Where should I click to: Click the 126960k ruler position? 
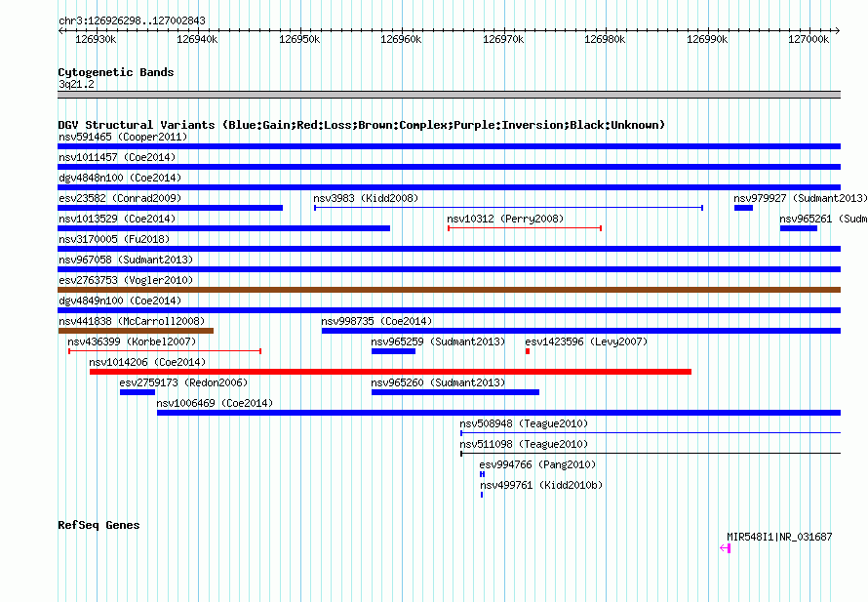(x=402, y=39)
